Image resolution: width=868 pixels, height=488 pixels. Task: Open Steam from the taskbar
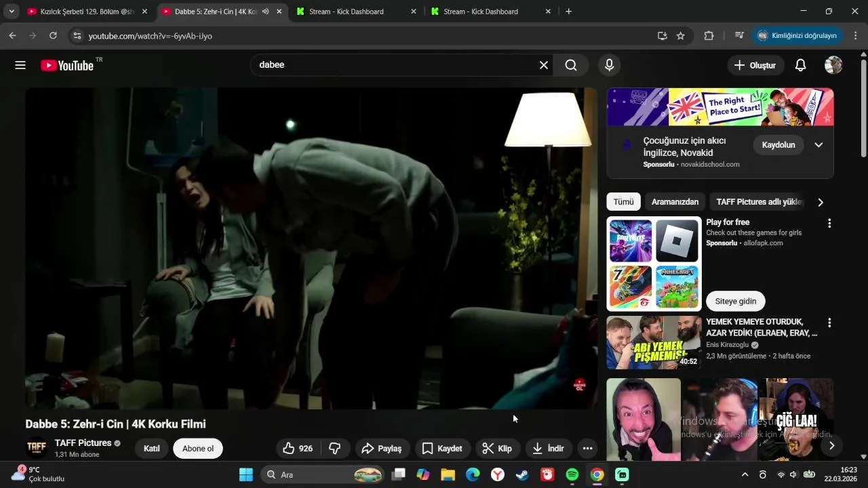coord(522,474)
